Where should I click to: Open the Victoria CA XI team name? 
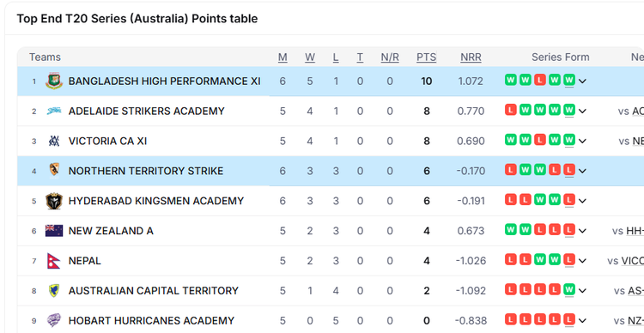[107, 141]
